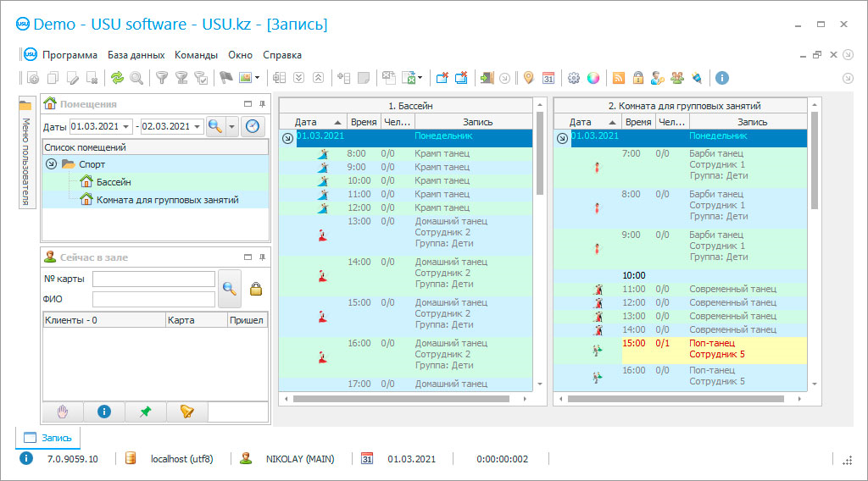Click the orange RSS feed icon

pyautogui.click(x=618, y=79)
